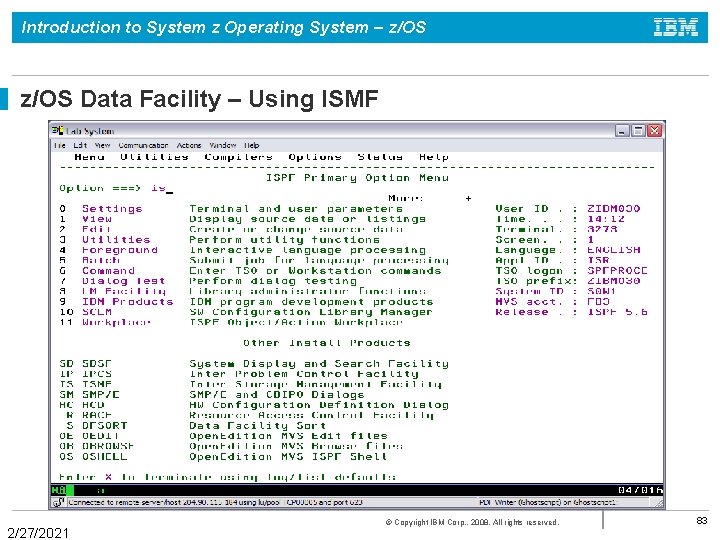
Task: Click the Settings option row
Action: pos(231,209)
